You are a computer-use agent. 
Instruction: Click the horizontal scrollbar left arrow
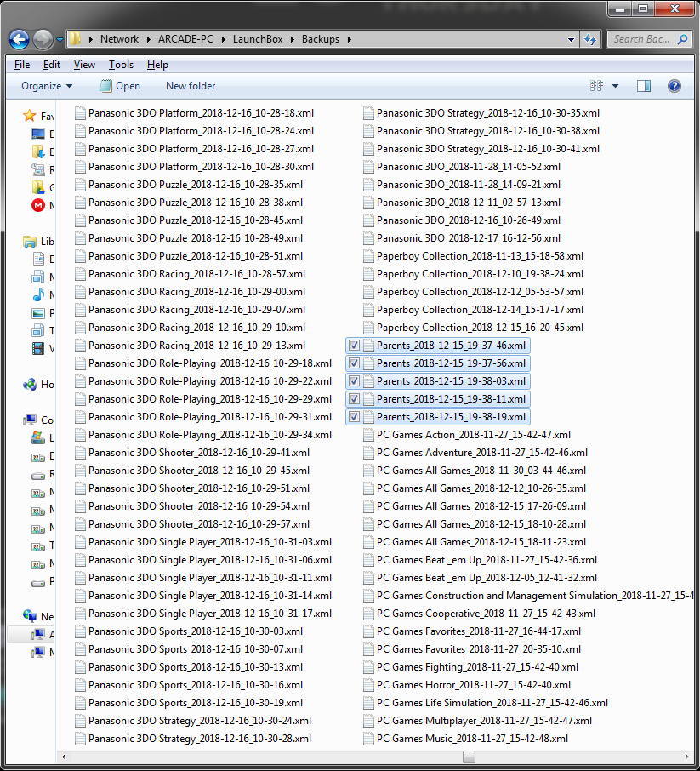pyautogui.click(x=64, y=757)
